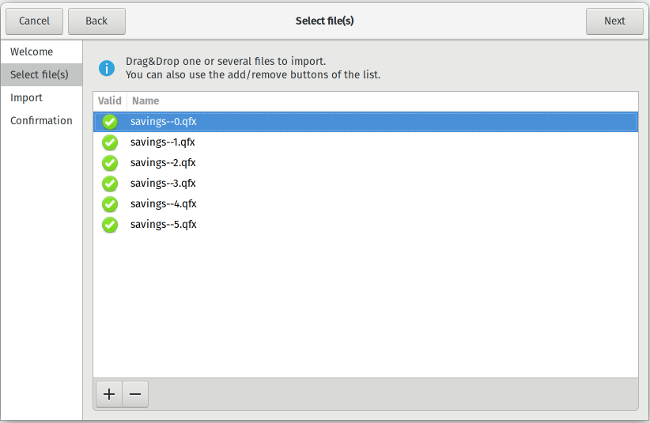Click green valid checkmark for savings--2.qfx
Screen dimensions: 650x423
110,163
